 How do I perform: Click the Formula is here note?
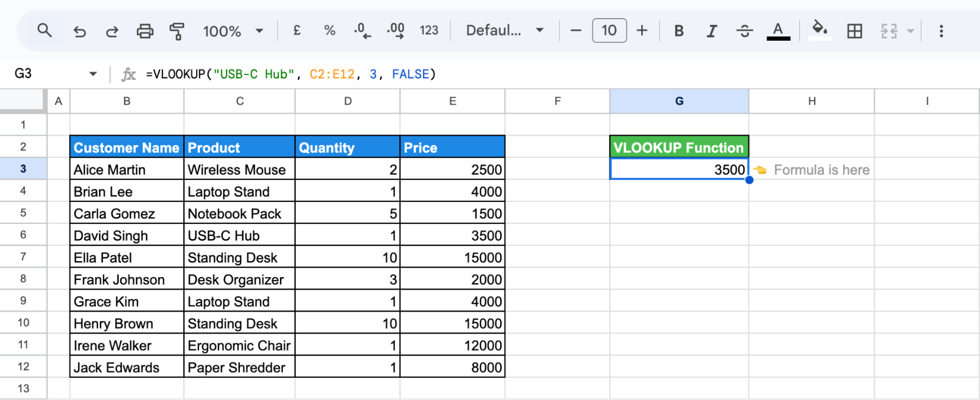point(811,170)
